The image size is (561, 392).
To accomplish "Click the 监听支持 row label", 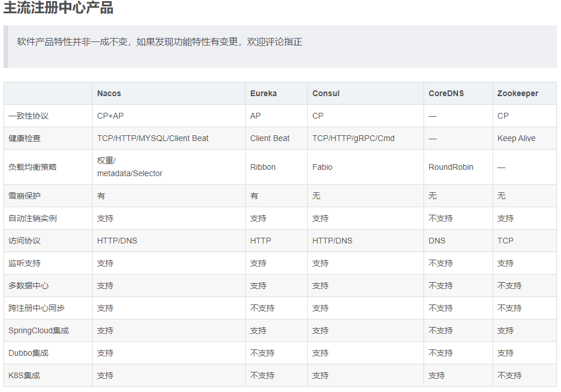I will (24, 264).
